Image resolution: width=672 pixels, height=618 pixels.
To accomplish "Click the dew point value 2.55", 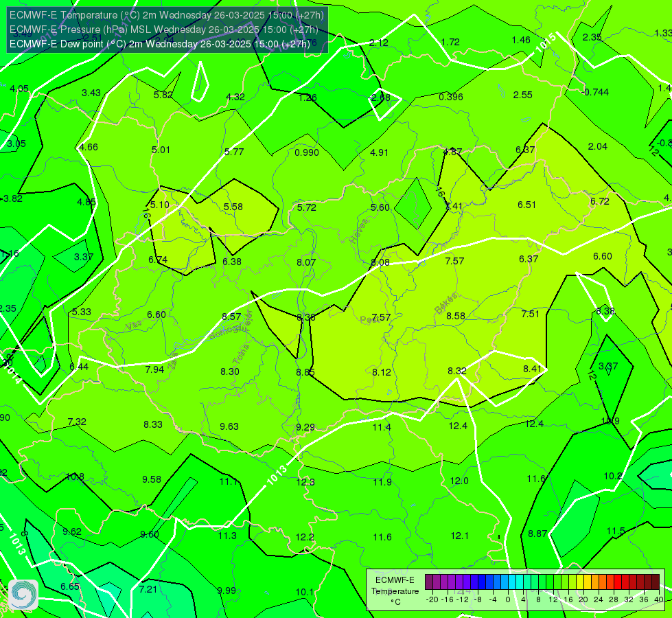I will (x=523, y=95).
